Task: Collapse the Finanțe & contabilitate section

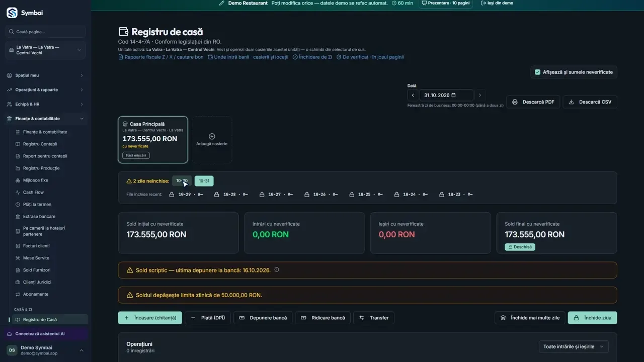Action: pos(45,119)
